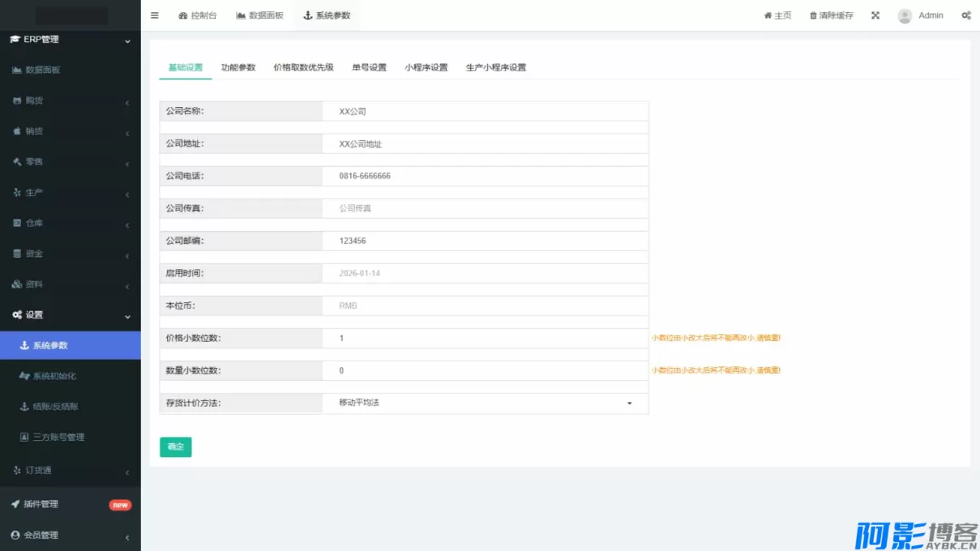Viewport: 980px width, 551px height.
Task: Click the fullscreen toggle icon
Action: click(875, 15)
